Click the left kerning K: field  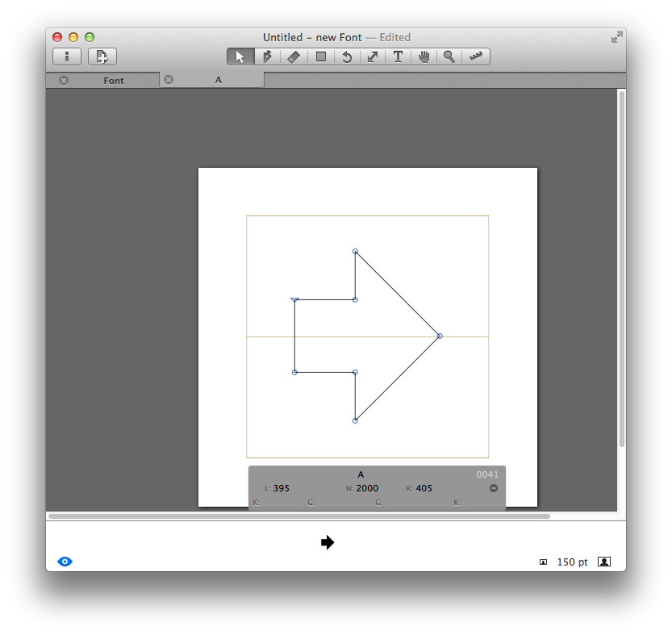click(256, 503)
